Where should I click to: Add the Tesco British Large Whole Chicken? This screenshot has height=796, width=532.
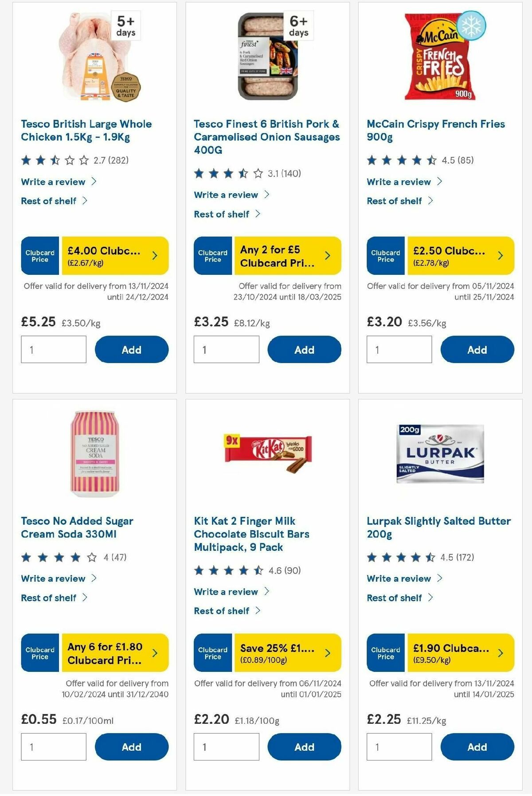(132, 350)
